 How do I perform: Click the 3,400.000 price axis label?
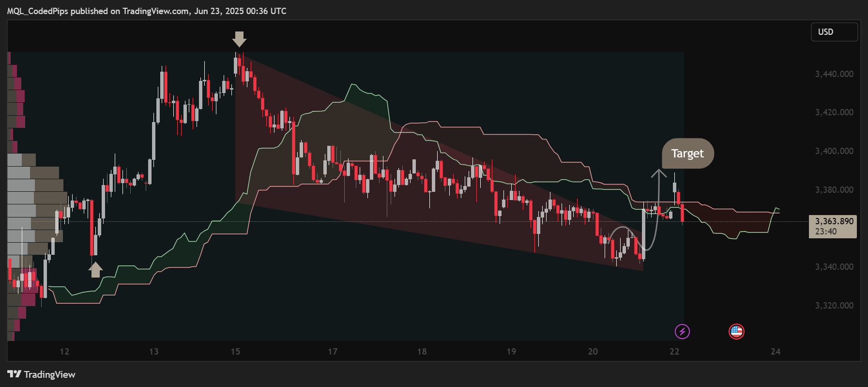(x=834, y=151)
